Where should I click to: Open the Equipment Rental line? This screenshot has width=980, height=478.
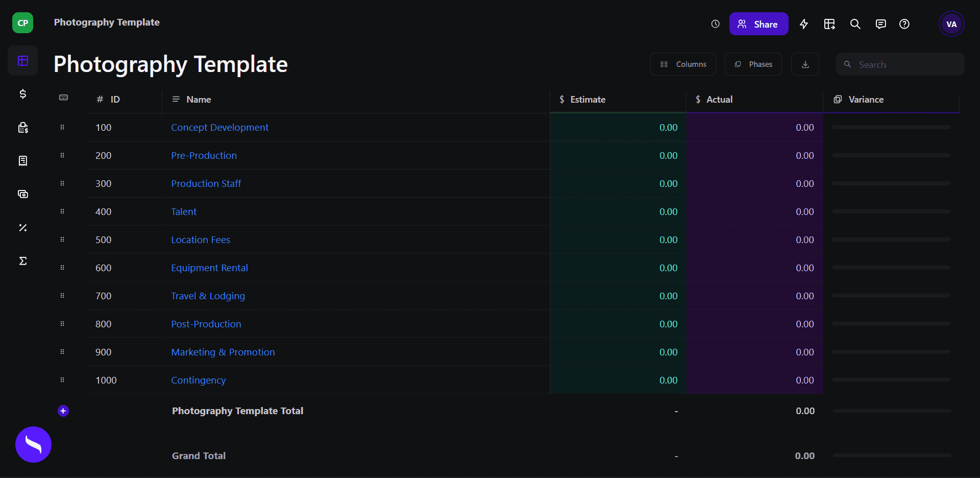(x=209, y=268)
